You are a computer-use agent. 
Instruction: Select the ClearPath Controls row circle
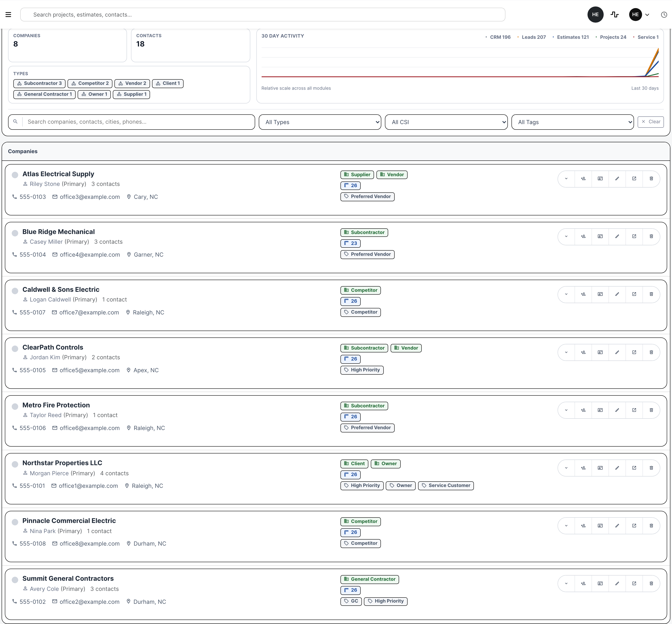click(x=15, y=348)
